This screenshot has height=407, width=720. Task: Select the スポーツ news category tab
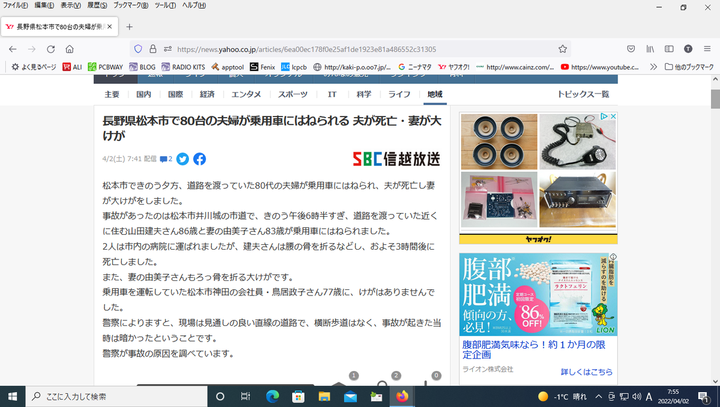tap(293, 94)
